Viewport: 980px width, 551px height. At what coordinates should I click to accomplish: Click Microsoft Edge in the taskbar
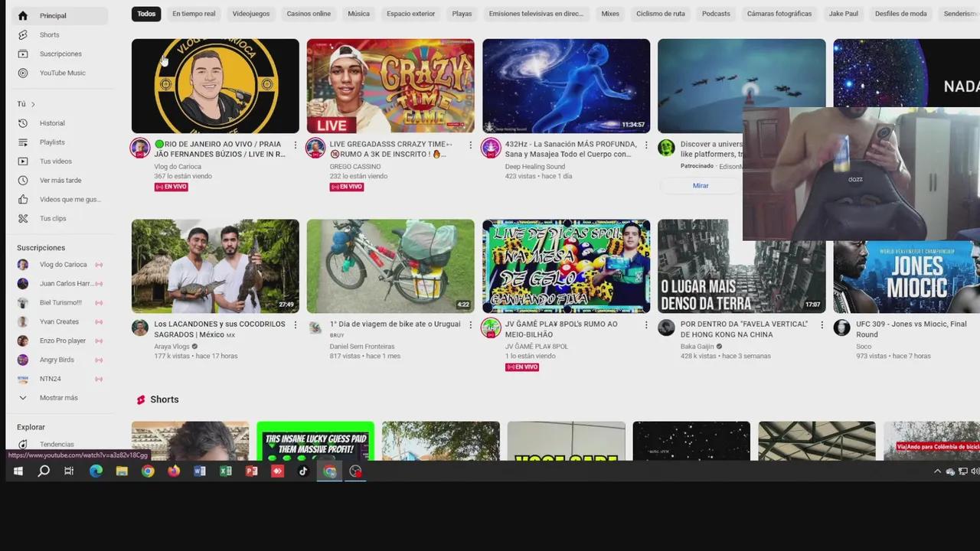(x=96, y=471)
